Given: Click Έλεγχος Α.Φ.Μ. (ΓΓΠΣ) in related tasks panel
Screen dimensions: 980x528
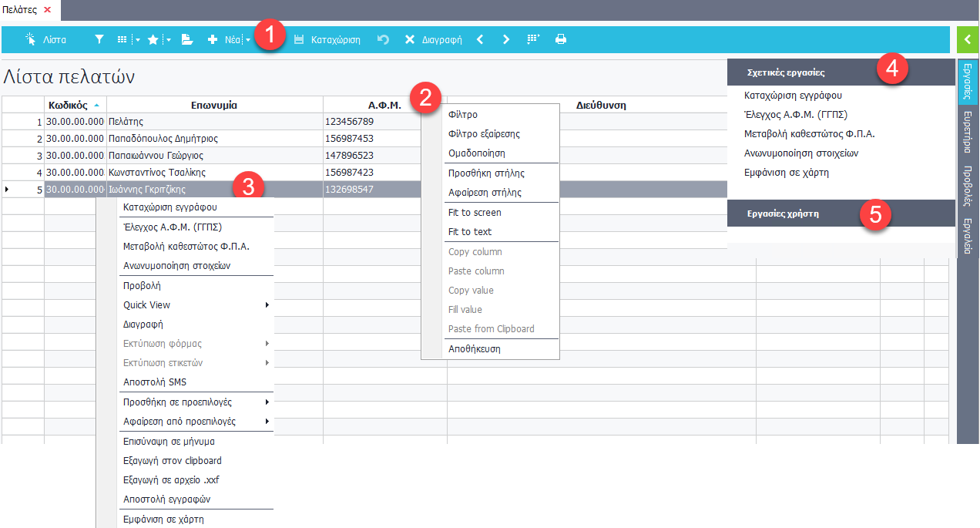Looking at the screenshot, I should coord(796,115).
